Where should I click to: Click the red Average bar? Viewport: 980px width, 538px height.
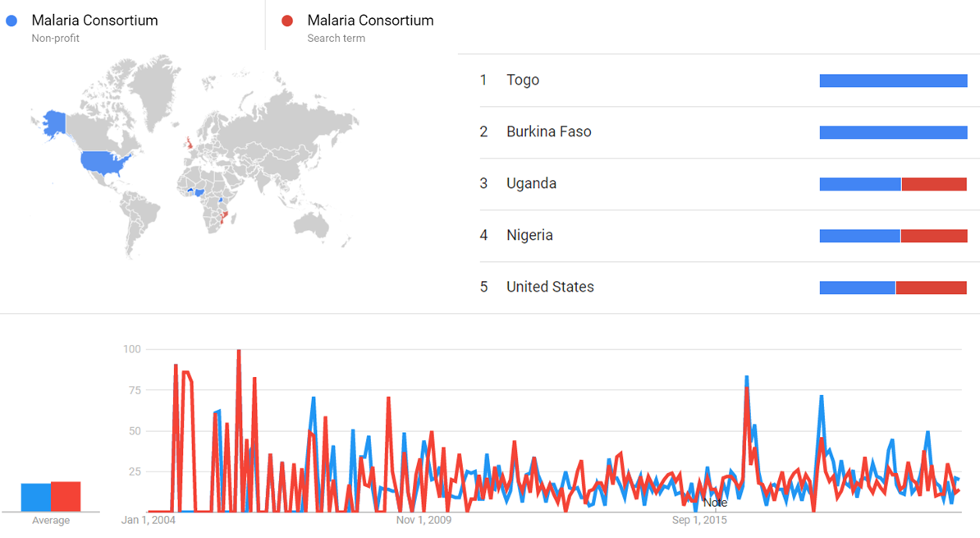(x=66, y=496)
